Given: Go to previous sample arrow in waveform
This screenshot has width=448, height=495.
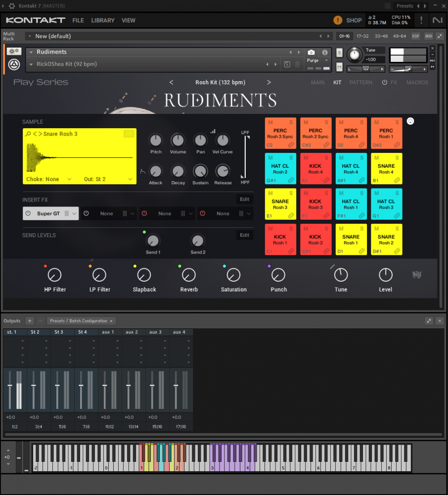Looking at the screenshot, I should tap(35, 134).
